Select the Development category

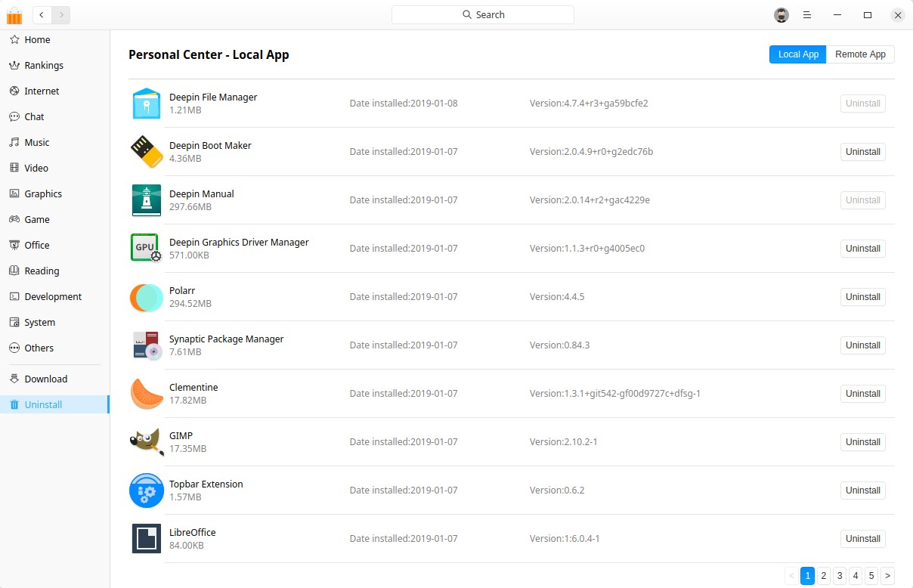coord(54,296)
